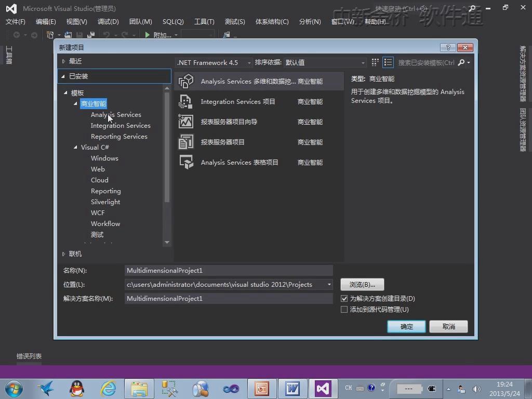Open the 工具(T) menu
The image size is (532, 399).
pos(204,22)
